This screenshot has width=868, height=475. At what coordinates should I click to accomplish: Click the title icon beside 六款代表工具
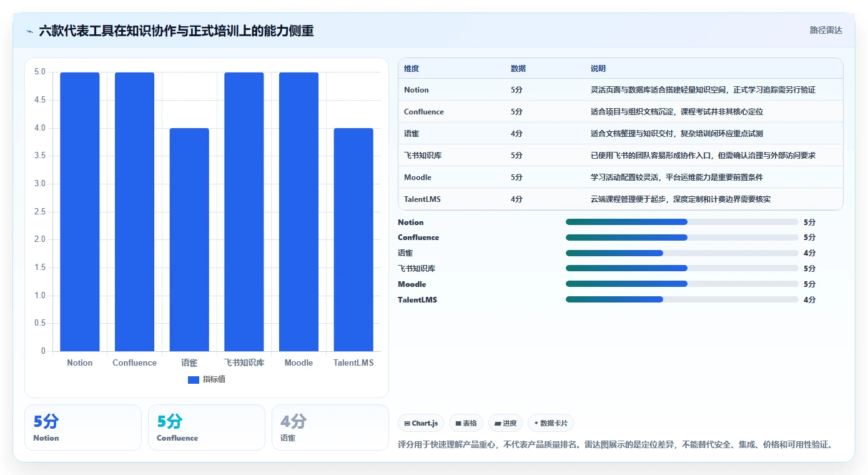tap(29, 31)
